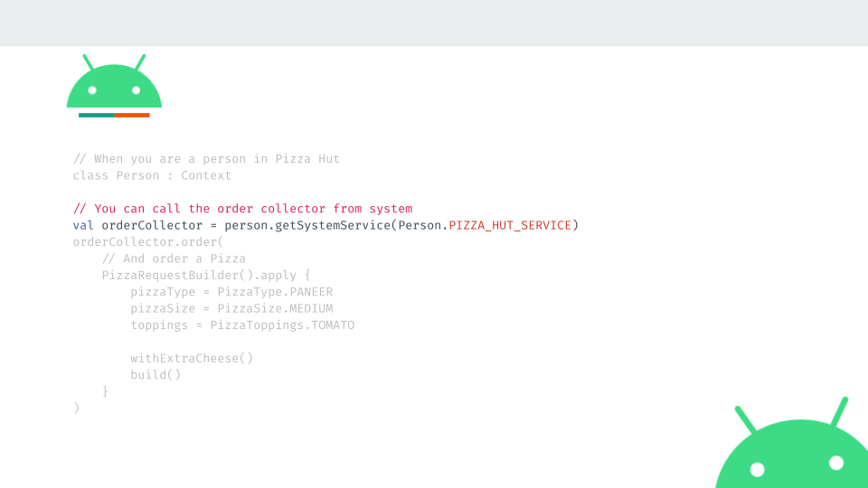This screenshot has width=868, height=488.
Task: Click the PIZZA_HUT_SERVICE constant
Action: [x=510, y=225]
